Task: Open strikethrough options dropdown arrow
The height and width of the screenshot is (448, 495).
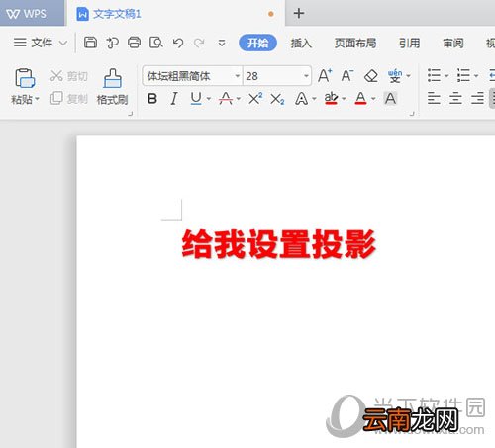Action: (239, 99)
